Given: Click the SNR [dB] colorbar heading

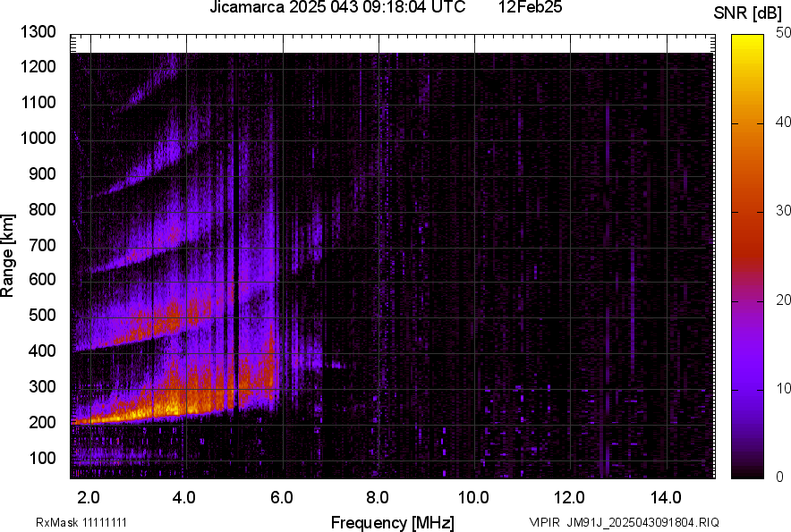Looking at the screenshot, I should (x=749, y=13).
